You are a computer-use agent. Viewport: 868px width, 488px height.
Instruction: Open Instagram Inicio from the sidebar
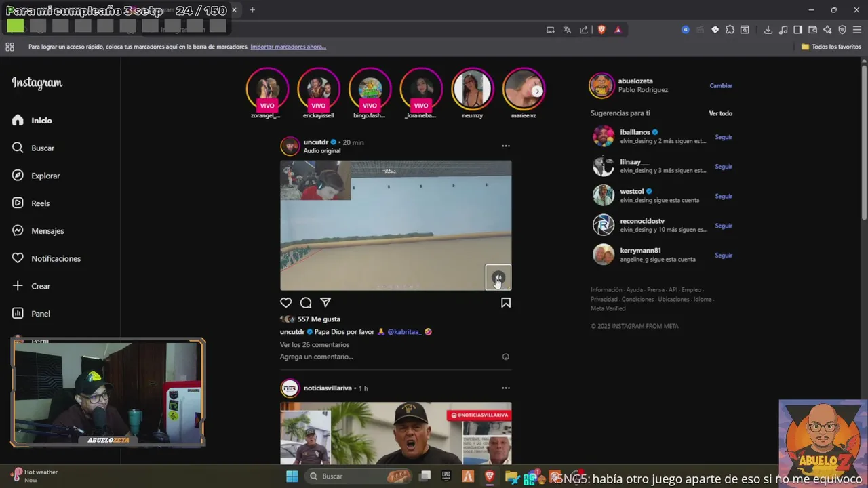[32, 120]
